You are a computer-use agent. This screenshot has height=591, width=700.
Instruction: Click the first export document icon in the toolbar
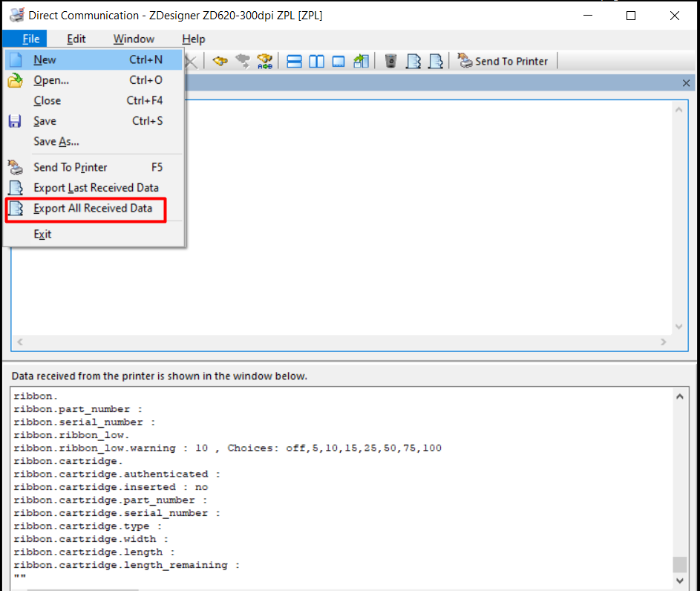coord(413,61)
